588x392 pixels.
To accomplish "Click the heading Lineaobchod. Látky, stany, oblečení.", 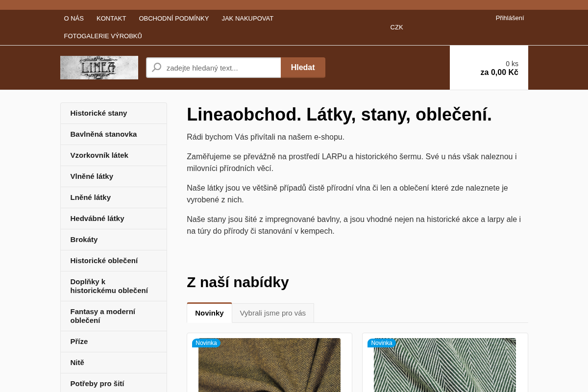I will [339, 115].
